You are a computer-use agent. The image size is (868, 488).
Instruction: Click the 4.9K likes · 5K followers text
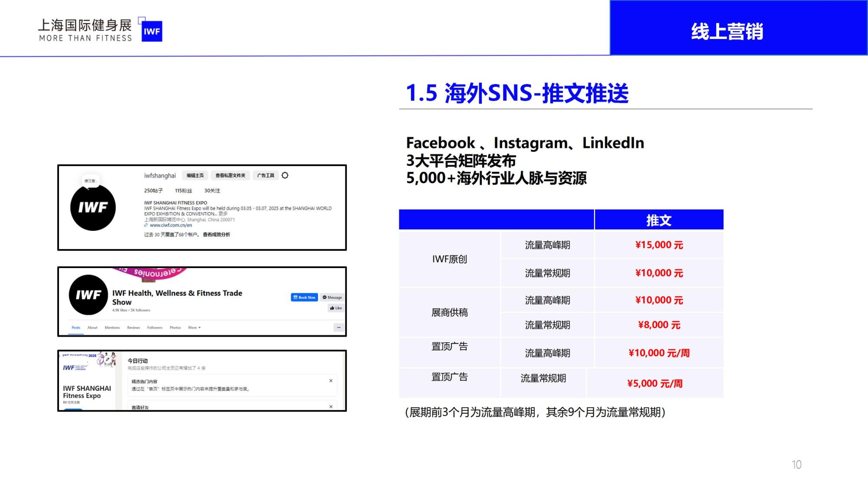[x=131, y=310]
